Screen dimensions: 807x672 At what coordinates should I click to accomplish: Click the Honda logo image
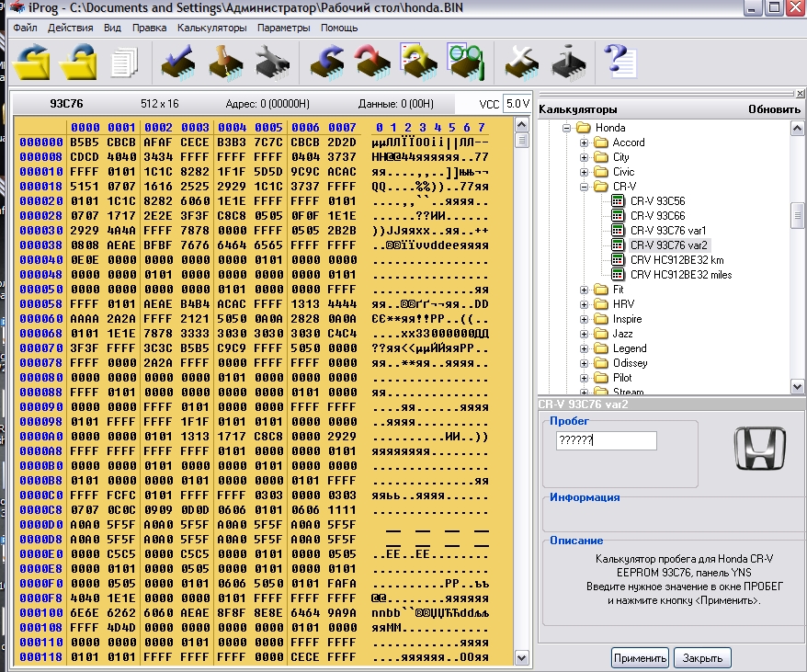coord(759,448)
